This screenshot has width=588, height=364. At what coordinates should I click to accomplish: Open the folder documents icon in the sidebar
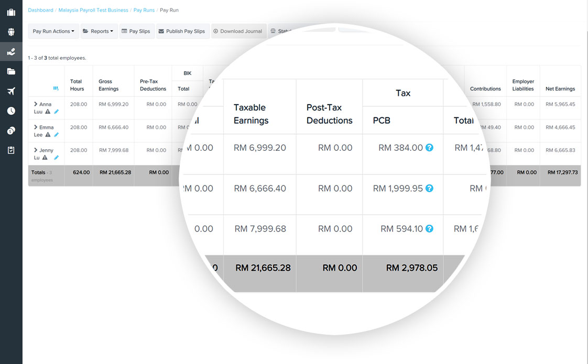click(x=11, y=71)
